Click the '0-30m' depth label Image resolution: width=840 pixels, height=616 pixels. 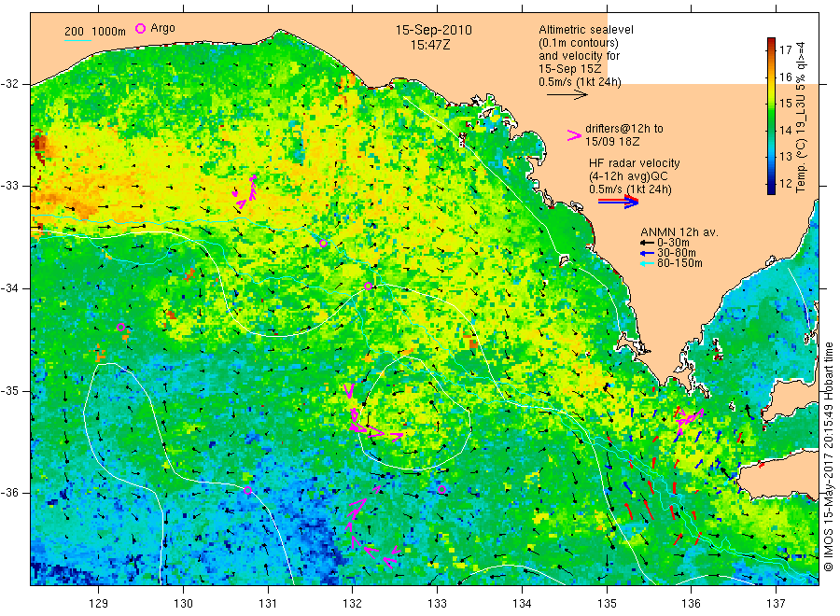tap(673, 244)
